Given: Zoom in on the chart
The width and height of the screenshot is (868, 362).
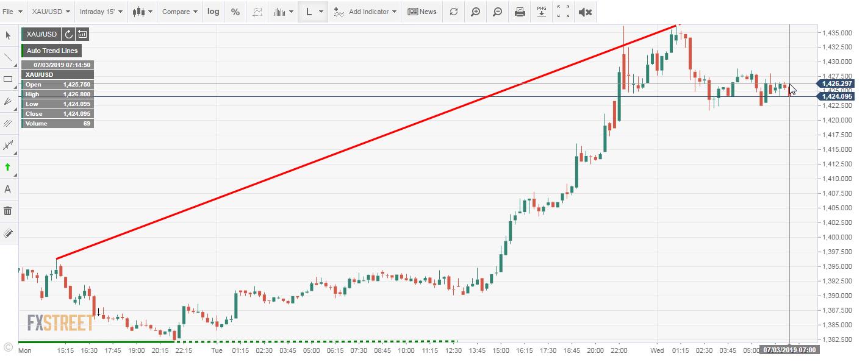Looking at the screenshot, I should [475, 12].
